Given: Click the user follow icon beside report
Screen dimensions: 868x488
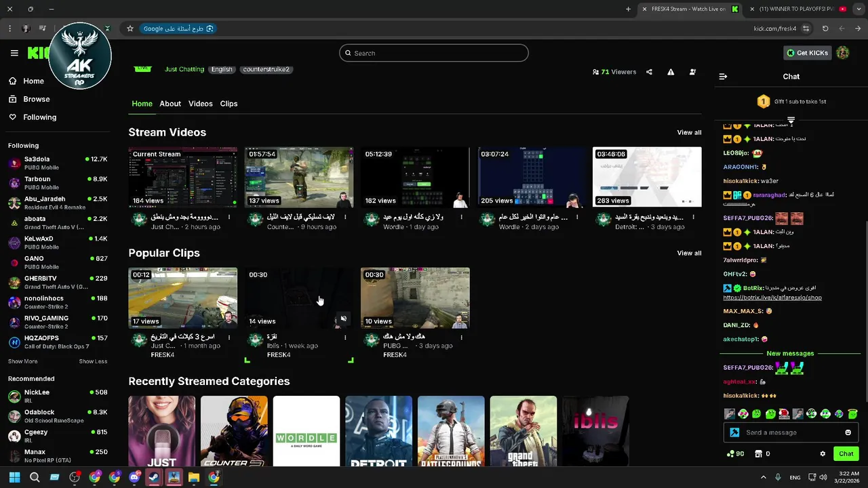Looking at the screenshot, I should (x=692, y=72).
